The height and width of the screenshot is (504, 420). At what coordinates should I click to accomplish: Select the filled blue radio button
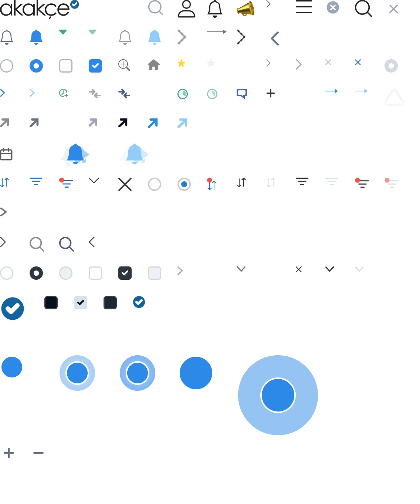tap(36, 66)
